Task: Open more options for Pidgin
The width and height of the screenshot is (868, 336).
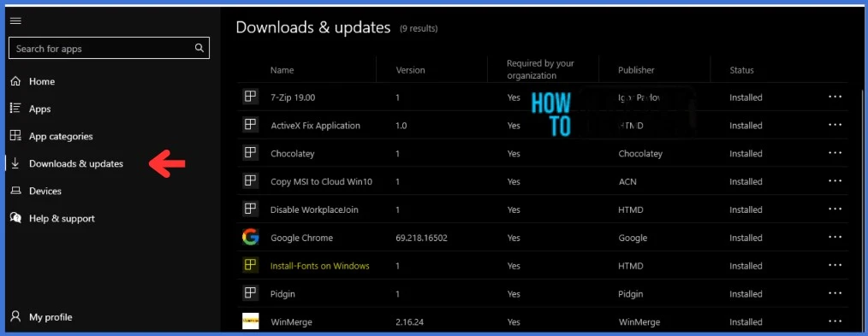Action: pos(835,294)
